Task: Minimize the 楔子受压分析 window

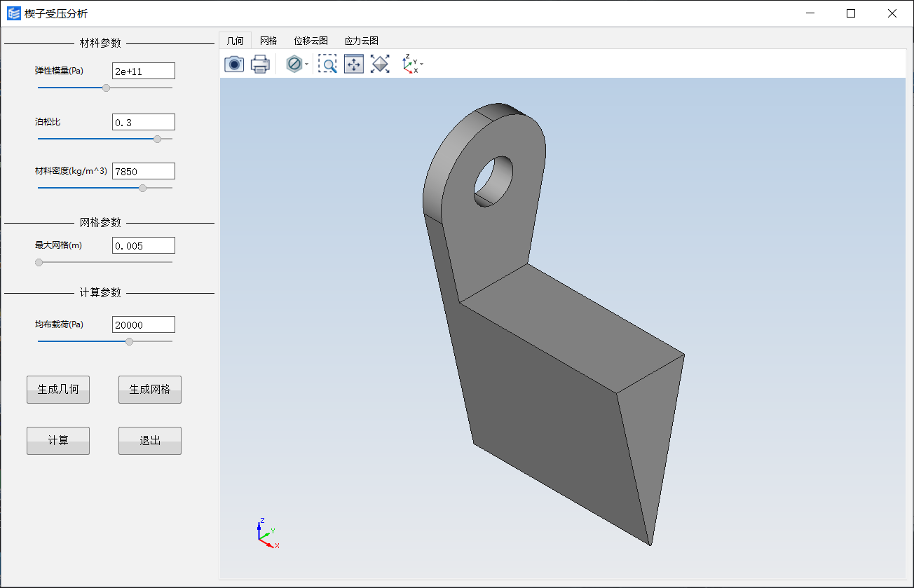Action: pyautogui.click(x=810, y=13)
